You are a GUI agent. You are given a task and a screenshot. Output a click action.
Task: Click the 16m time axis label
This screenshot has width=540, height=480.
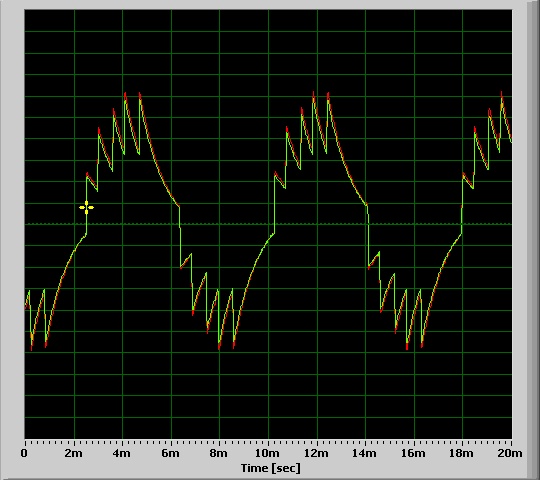[413, 453]
